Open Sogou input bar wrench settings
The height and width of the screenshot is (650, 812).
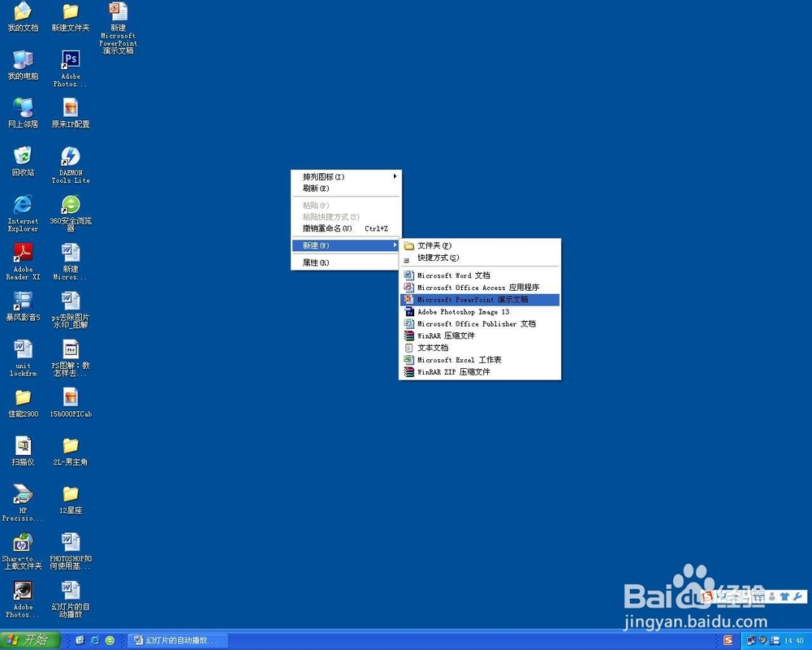click(x=798, y=596)
